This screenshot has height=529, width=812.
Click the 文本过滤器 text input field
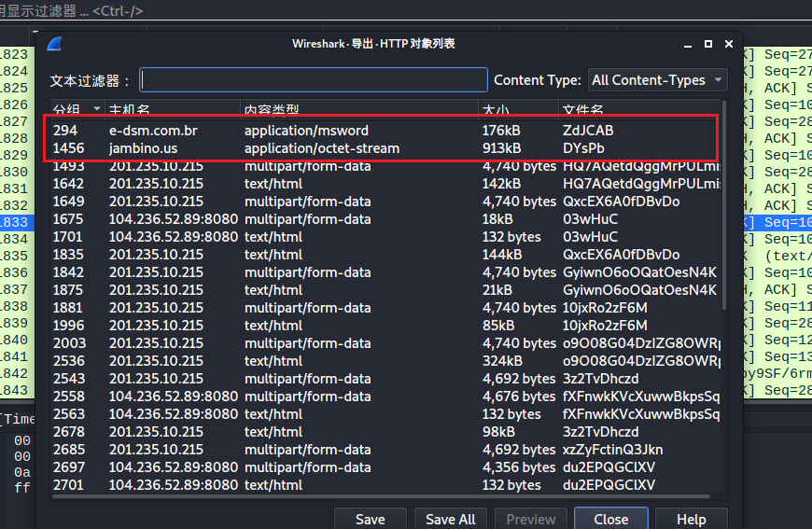[314, 80]
